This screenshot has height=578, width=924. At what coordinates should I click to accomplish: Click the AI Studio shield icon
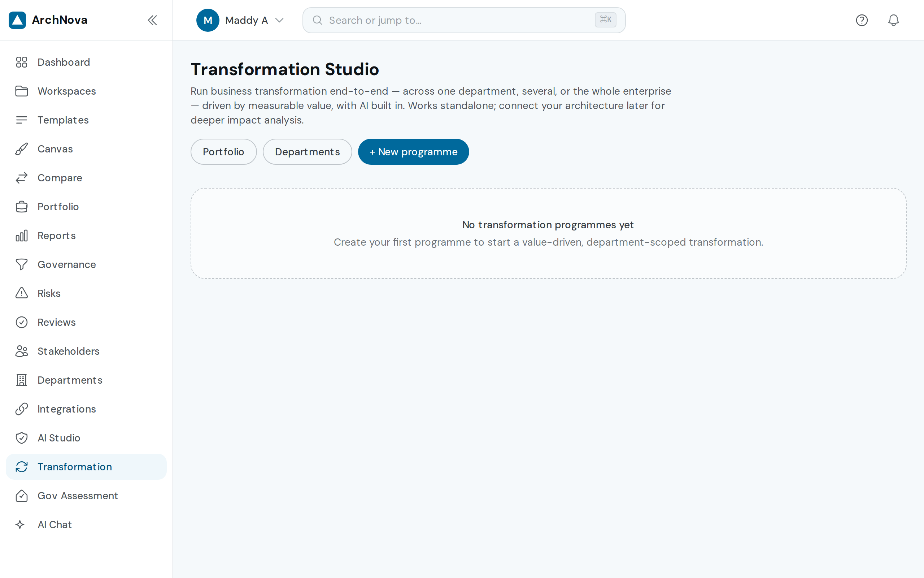click(x=22, y=438)
